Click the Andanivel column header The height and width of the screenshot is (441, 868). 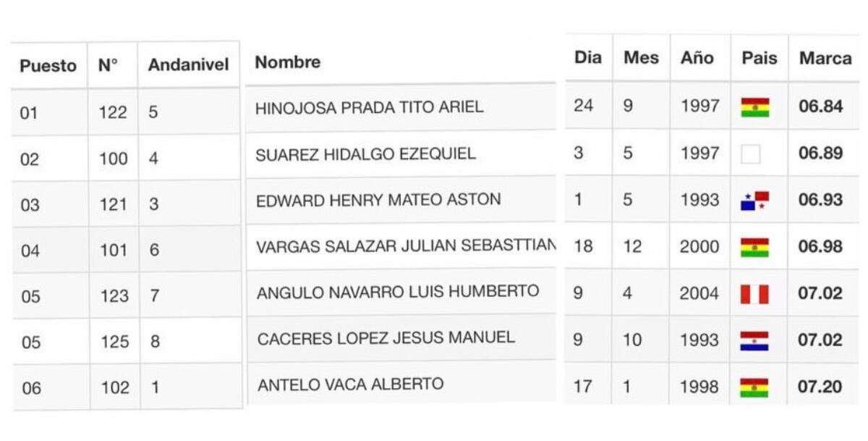pyautogui.click(x=188, y=64)
